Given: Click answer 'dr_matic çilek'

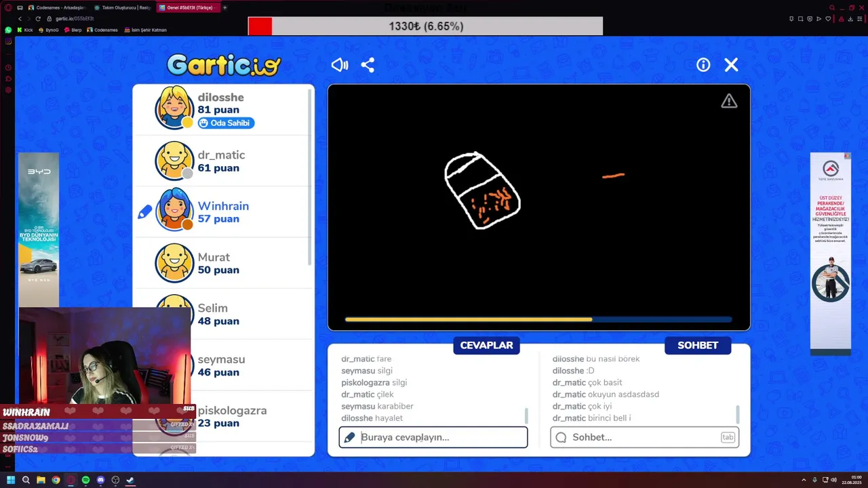Looking at the screenshot, I should coord(368,394).
